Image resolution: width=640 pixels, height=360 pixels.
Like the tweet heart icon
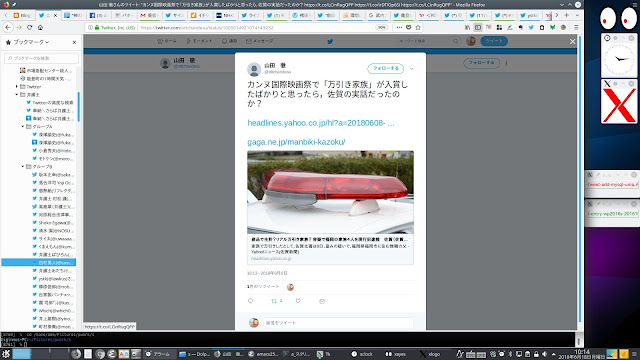pyautogui.click(x=298, y=301)
